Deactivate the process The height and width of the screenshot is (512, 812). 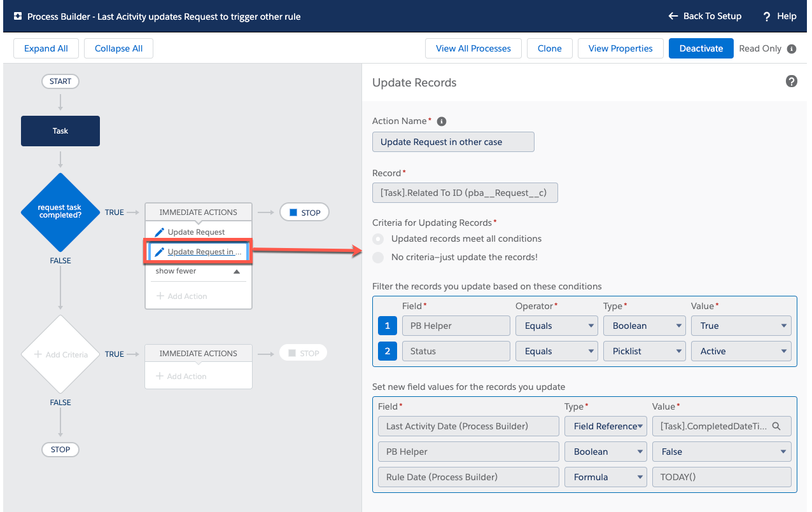click(701, 48)
